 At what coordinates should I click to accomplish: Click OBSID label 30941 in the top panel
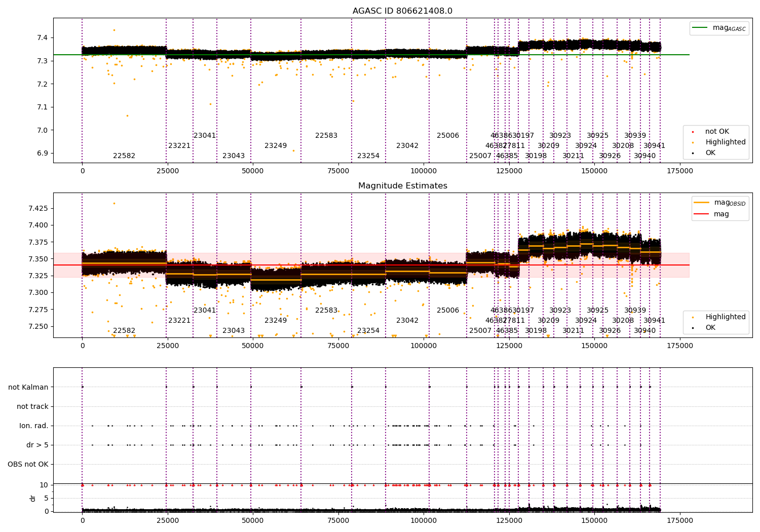tap(655, 146)
